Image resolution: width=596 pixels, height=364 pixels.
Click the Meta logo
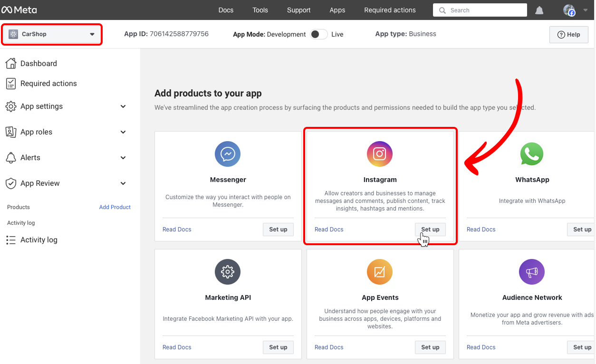point(19,10)
